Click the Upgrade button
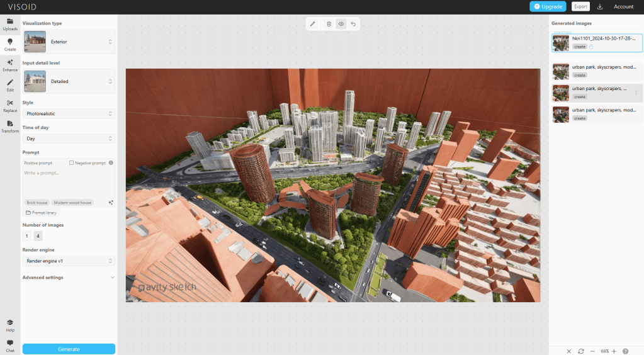This screenshot has height=355, width=644. click(x=548, y=7)
